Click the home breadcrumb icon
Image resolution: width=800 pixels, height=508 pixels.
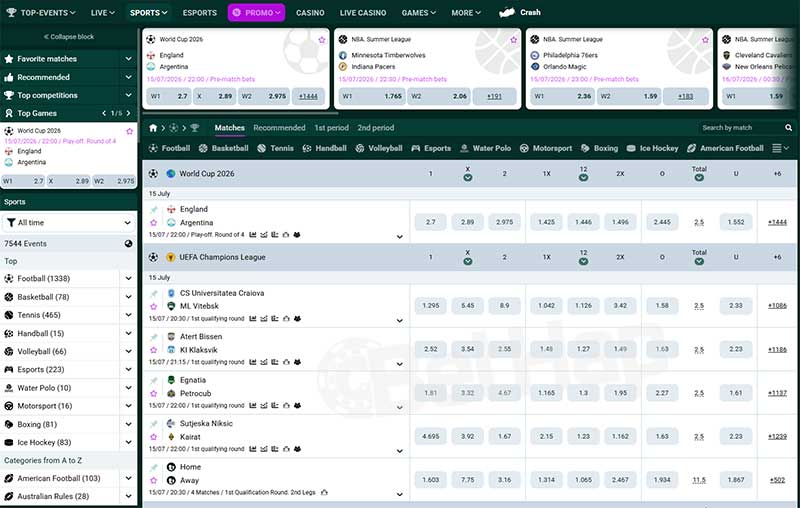153,128
